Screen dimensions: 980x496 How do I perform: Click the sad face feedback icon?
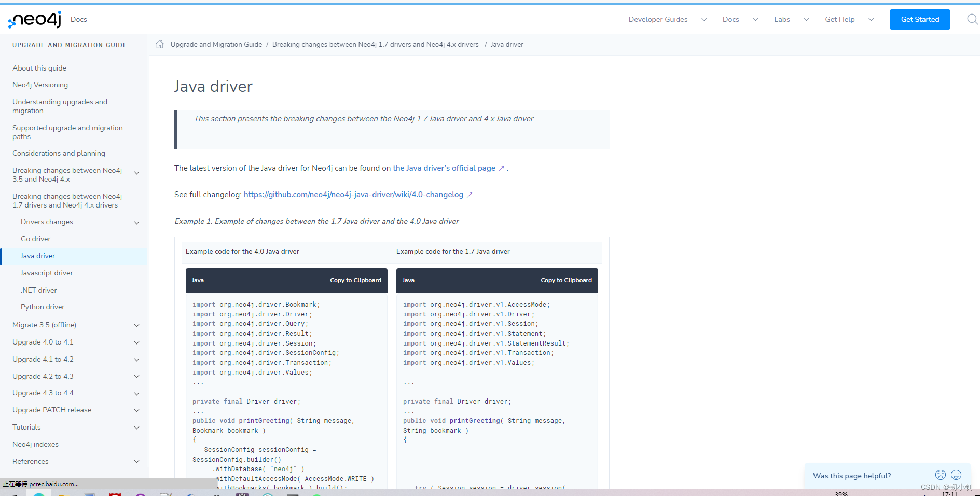click(941, 475)
